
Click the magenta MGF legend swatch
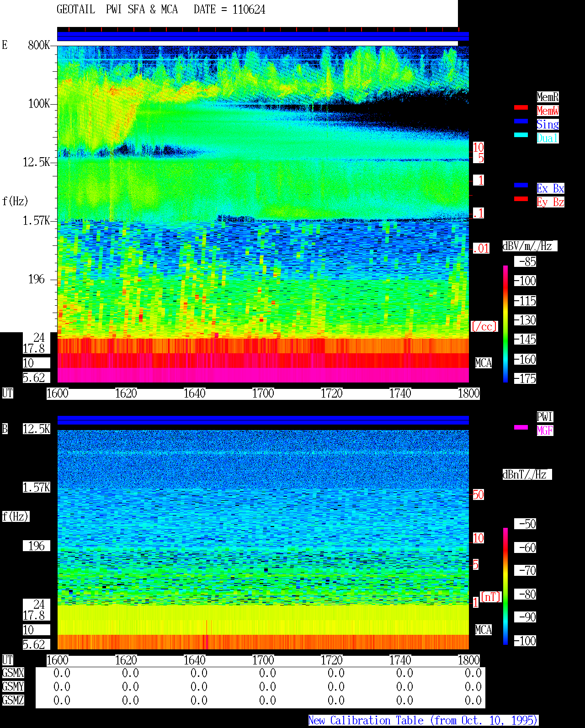coord(521,427)
